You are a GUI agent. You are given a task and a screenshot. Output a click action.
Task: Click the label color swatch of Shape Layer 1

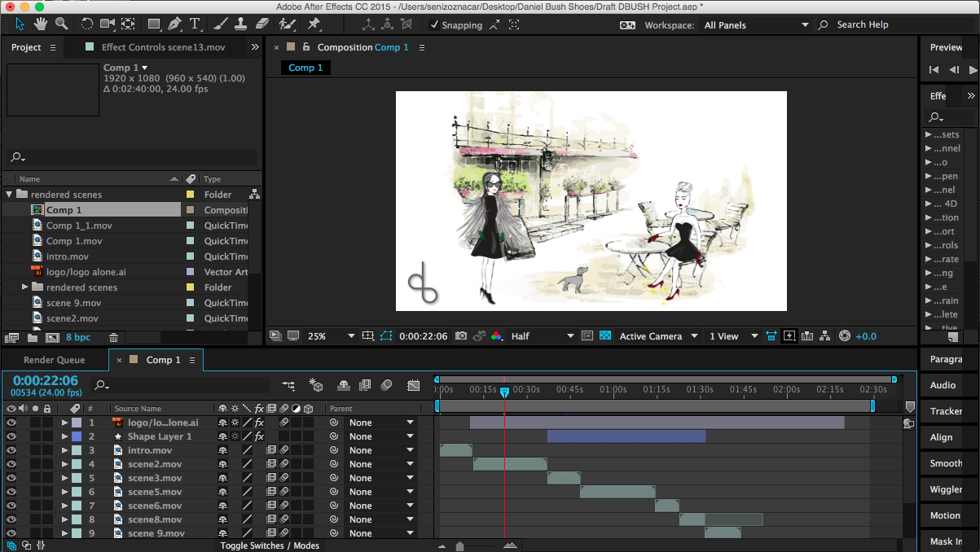(77, 436)
